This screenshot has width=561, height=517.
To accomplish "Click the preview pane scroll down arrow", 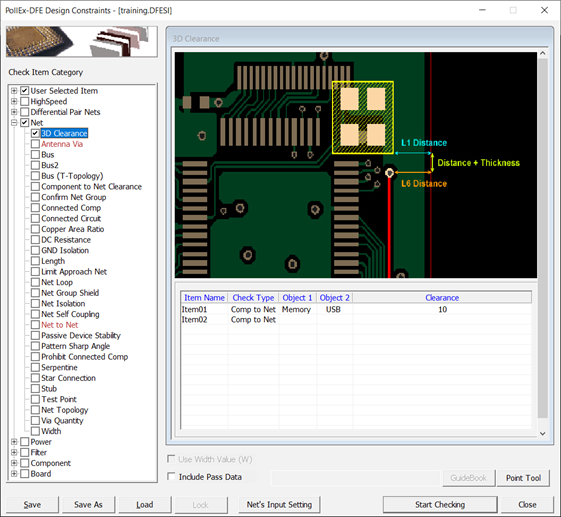I will (x=542, y=433).
